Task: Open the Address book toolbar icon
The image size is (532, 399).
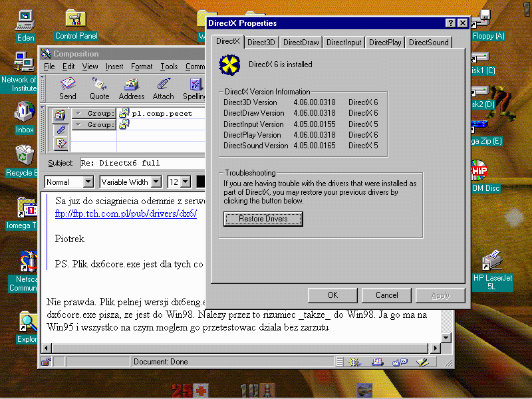Action: 131,88
